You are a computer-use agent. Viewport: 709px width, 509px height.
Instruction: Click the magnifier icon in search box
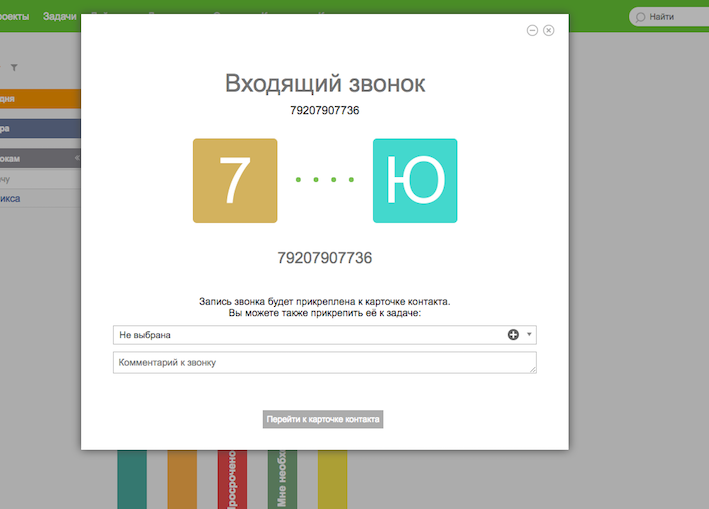(x=640, y=17)
